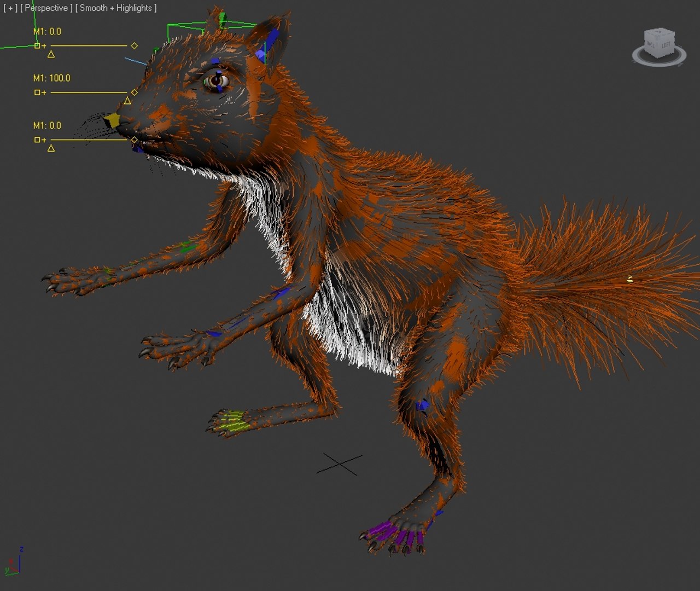The width and height of the screenshot is (700, 591).
Task: Click the triangle marker of the lowest M1: 0.0 slider
Action: tap(51, 148)
